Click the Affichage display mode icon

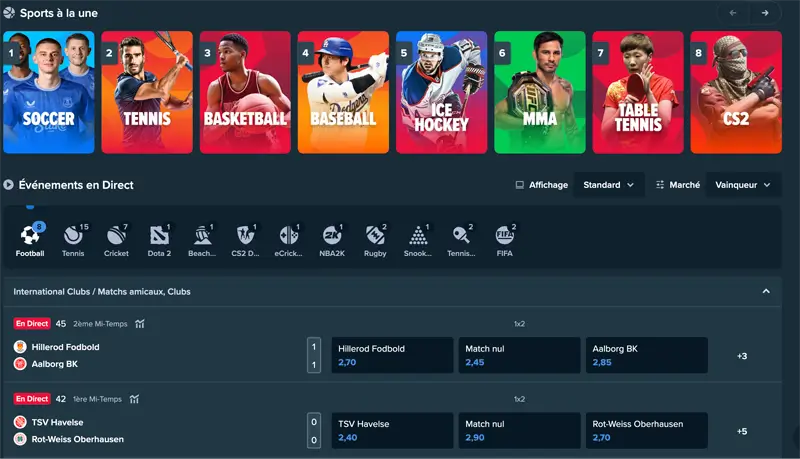519,185
